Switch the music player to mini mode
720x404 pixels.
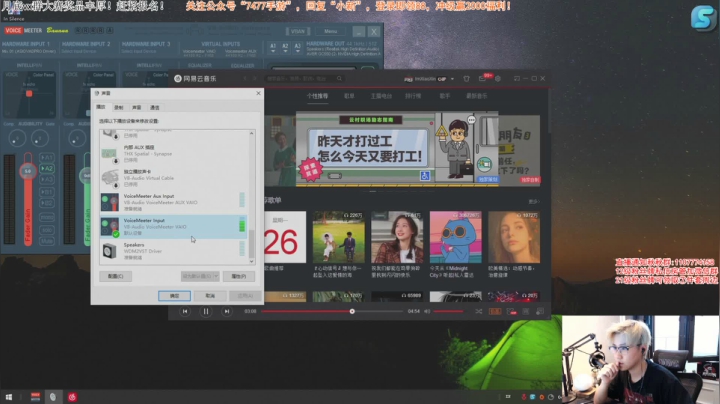pyautogui.click(x=517, y=79)
